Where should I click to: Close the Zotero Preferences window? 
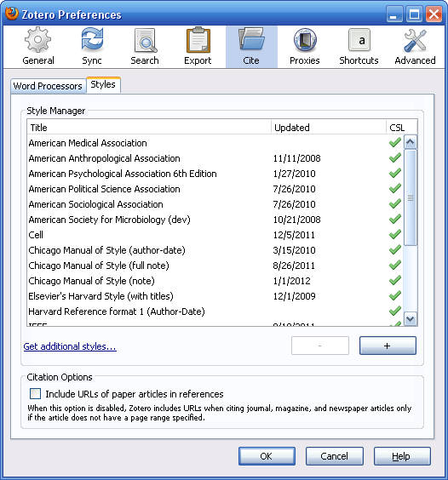click(434, 14)
